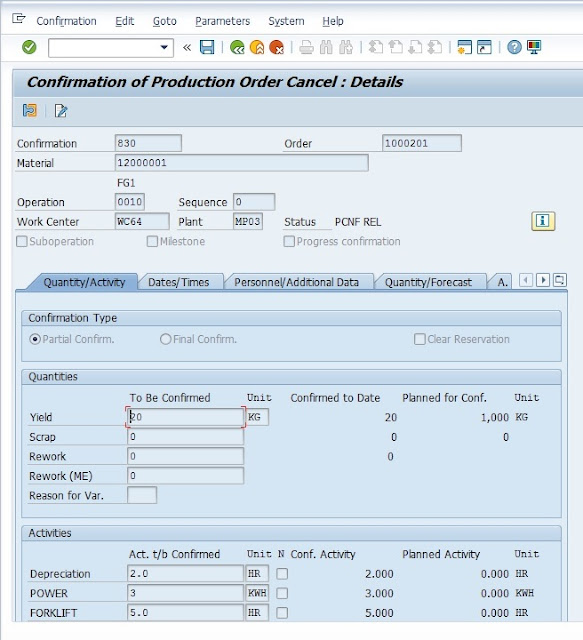Save the confirmation with floppy disk icon

(207, 47)
